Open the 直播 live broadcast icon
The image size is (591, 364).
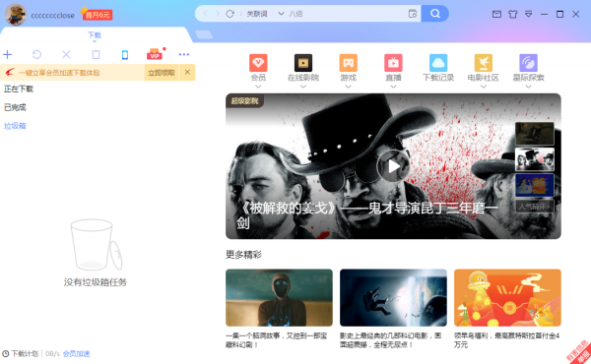click(x=393, y=63)
